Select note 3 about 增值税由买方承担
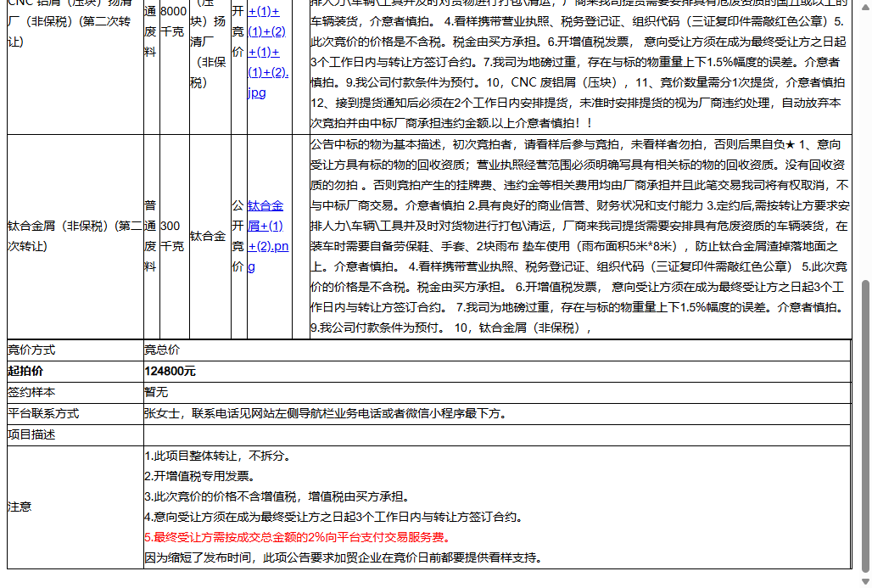This screenshot has height=588, width=872. 279,496
